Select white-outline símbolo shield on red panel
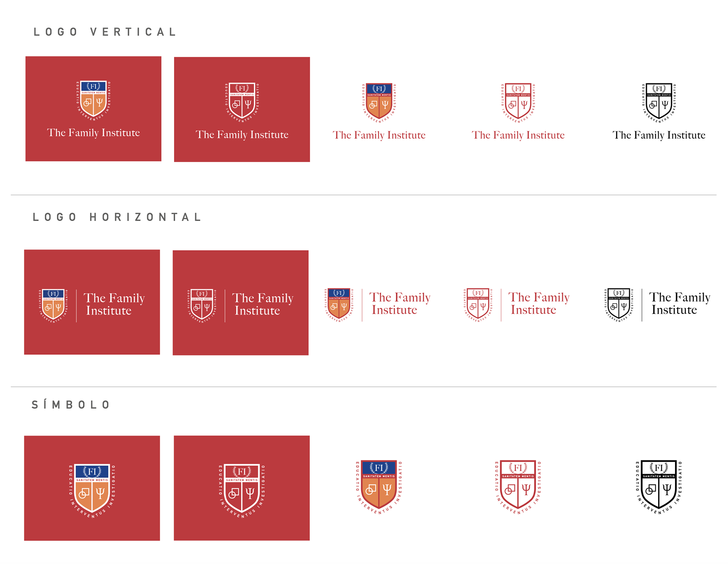Viewport: 728px width, 564px height. tap(242, 489)
